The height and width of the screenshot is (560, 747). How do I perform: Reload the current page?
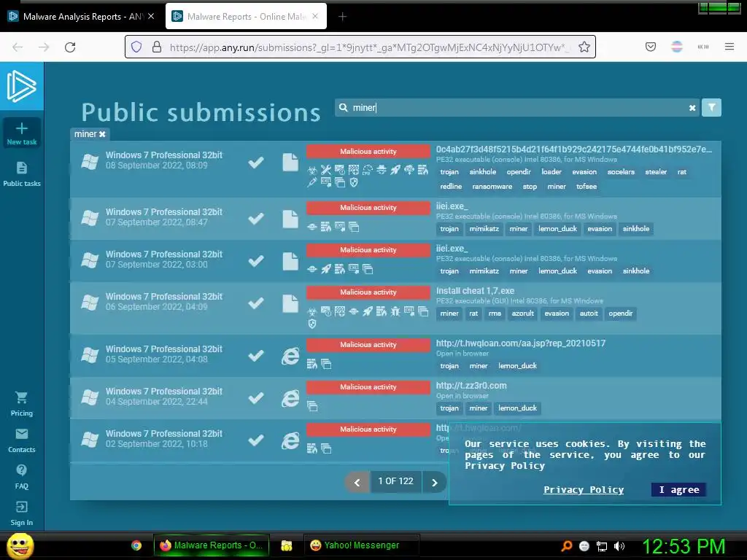pos(70,47)
